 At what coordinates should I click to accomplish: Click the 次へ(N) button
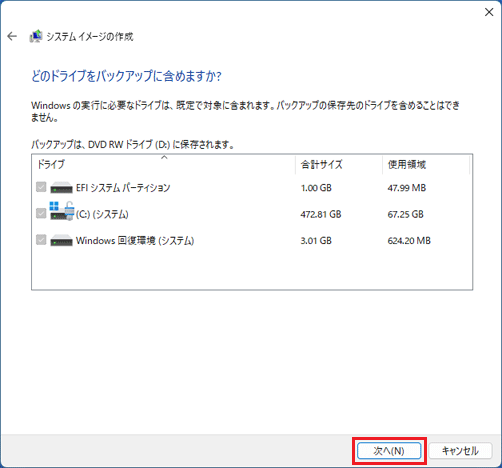pyautogui.click(x=389, y=451)
